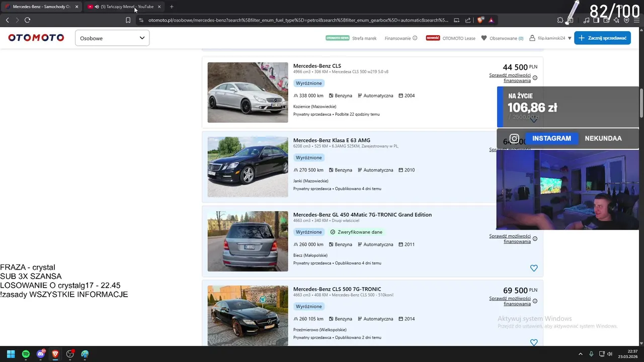Open the taskbar clock showing 22:37
The image size is (644, 362).
[x=628, y=354]
